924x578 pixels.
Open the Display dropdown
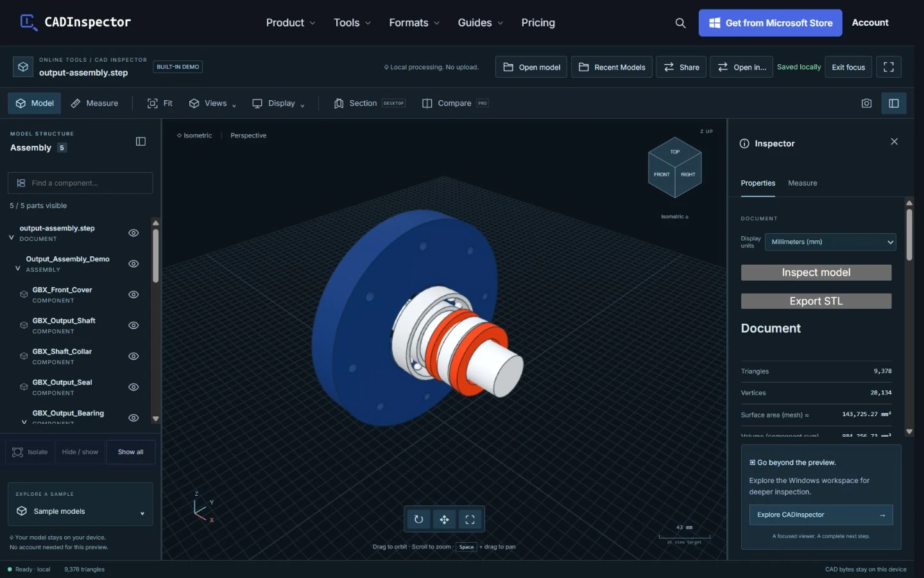click(x=278, y=103)
